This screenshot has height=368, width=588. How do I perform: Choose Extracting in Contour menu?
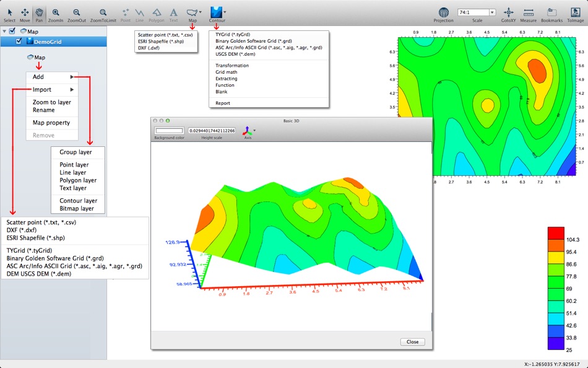(x=226, y=79)
